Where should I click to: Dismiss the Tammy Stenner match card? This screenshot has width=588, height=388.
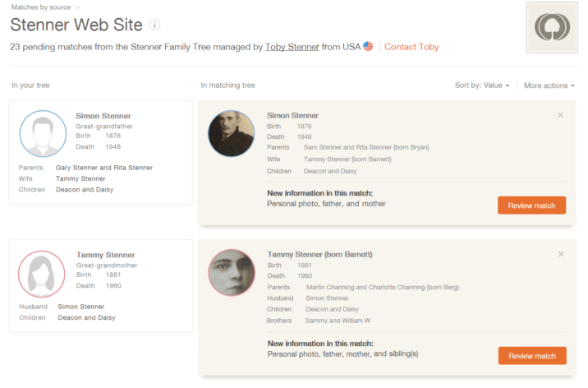tap(561, 254)
